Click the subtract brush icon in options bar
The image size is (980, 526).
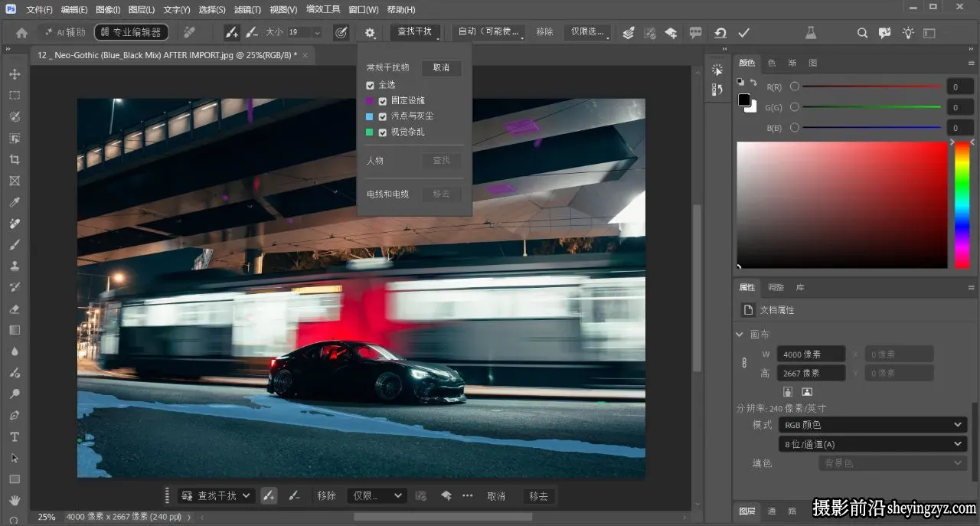(252, 33)
